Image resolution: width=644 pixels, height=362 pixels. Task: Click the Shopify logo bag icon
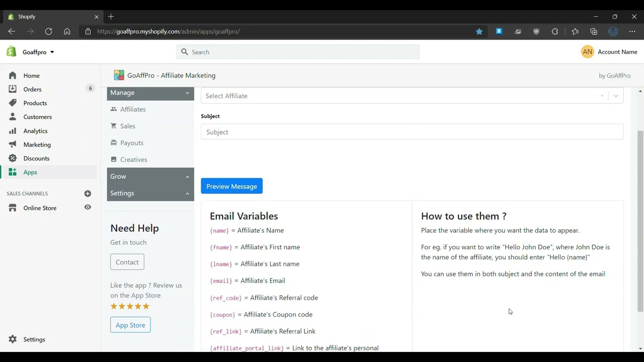[x=12, y=52]
